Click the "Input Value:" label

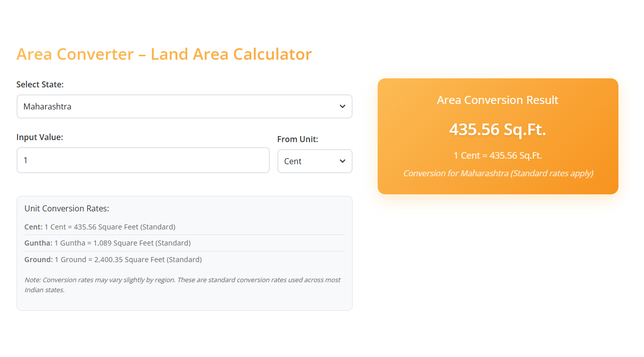coord(40,137)
